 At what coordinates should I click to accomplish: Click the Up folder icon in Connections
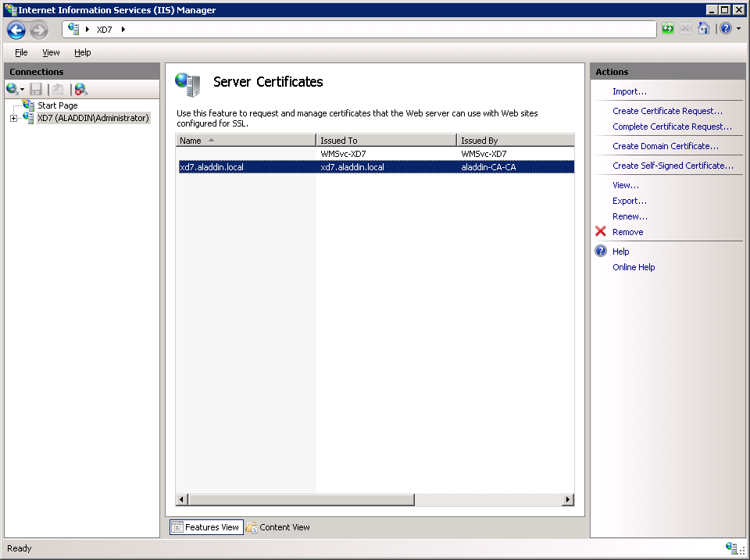point(58,89)
